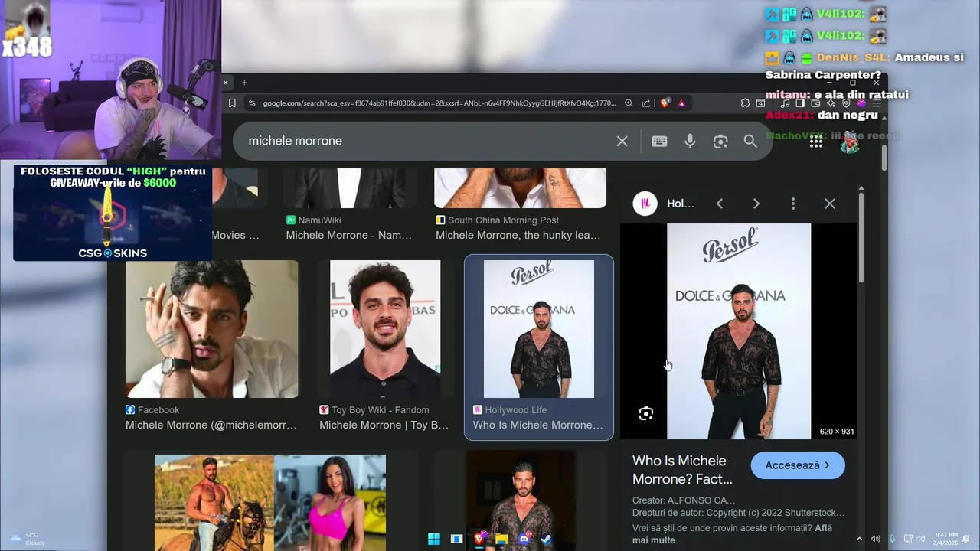Image resolution: width=980 pixels, height=551 pixels.
Task: Open Hollywood Life source logo in preview
Action: [645, 204]
